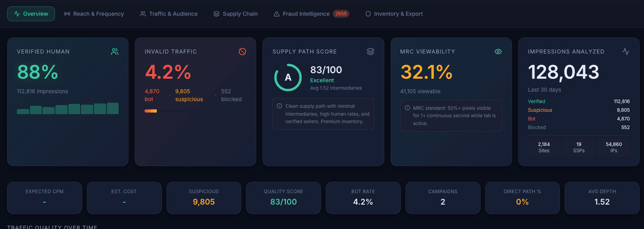Click Avg 1.52 intermediaries text
This screenshot has width=644, height=229.
point(336,88)
